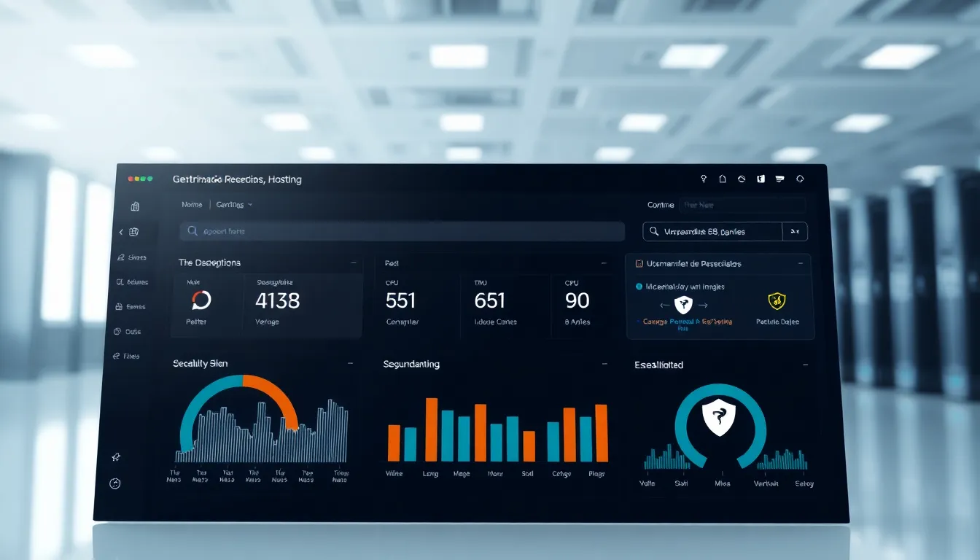Select the clock icon at bottom of sidebar
The width and height of the screenshot is (980, 560).
[116, 483]
